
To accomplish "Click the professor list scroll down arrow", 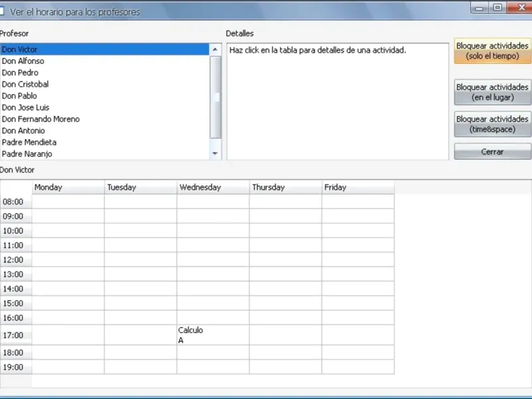I will coord(215,154).
